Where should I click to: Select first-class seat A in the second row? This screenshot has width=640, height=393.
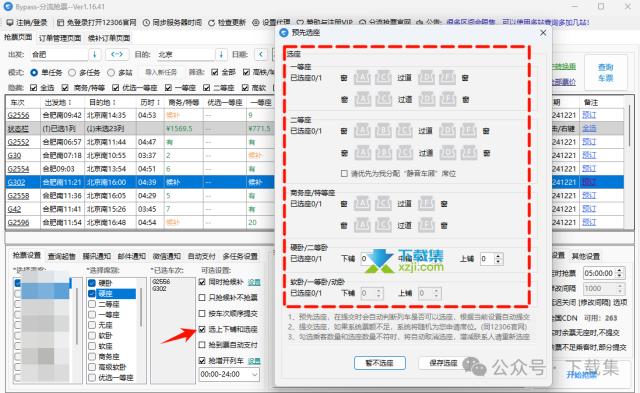362,99
